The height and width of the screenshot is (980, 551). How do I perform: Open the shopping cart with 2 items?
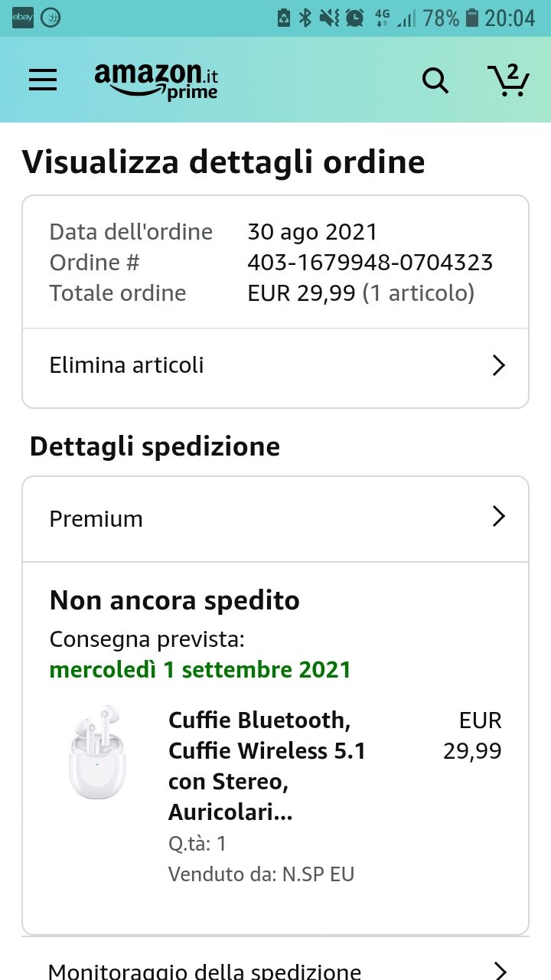click(x=508, y=80)
